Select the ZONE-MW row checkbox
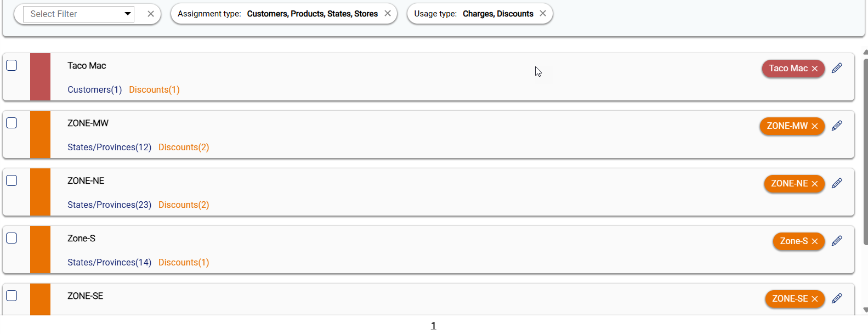The image size is (868, 334). coord(12,123)
